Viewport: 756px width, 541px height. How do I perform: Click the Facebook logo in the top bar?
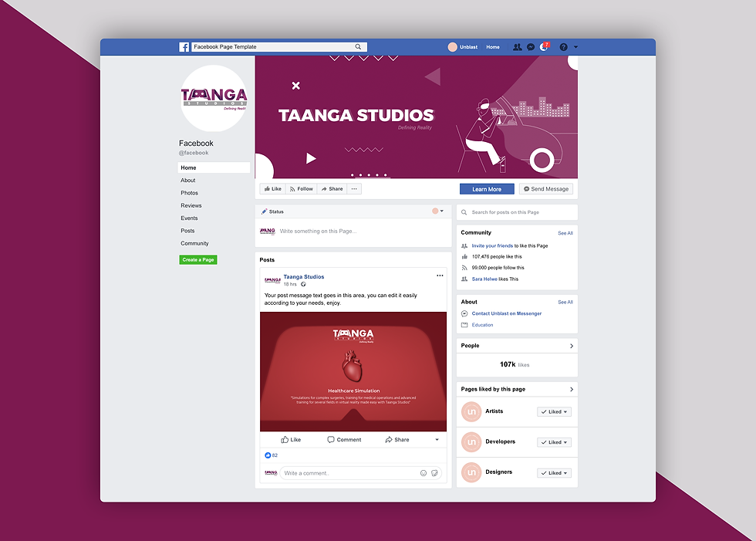tap(184, 47)
